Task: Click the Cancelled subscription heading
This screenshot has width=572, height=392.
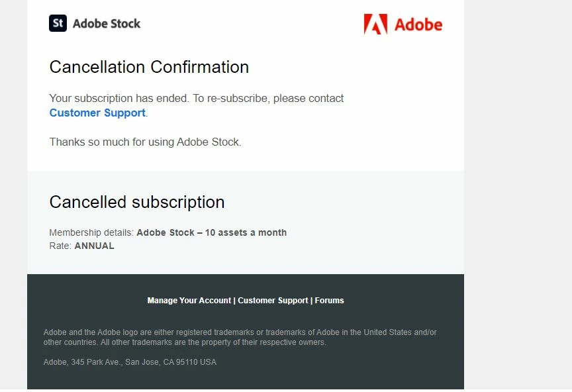Action: 137,202
